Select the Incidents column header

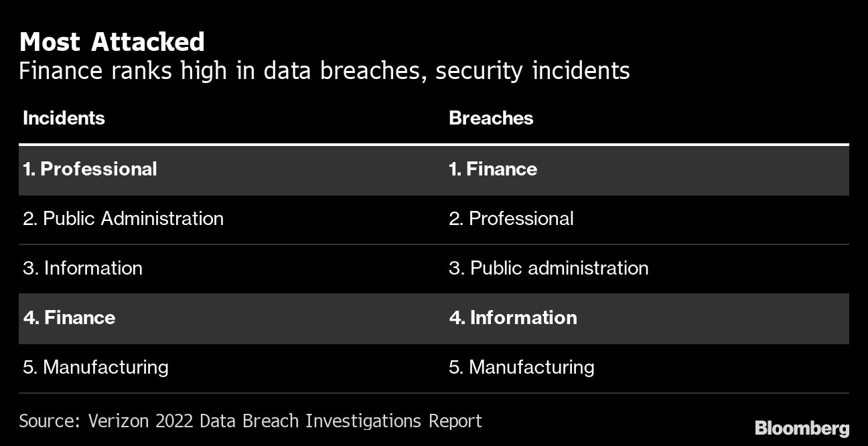64,118
